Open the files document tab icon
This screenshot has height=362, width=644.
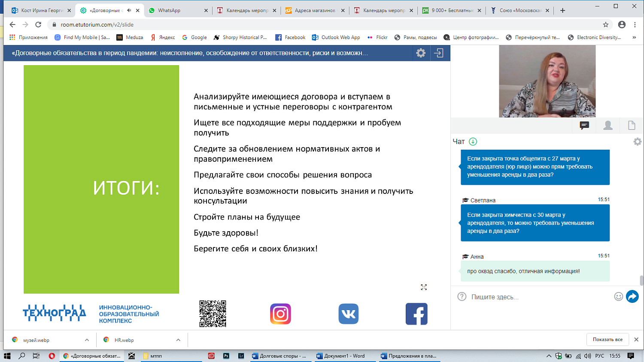[632, 125]
